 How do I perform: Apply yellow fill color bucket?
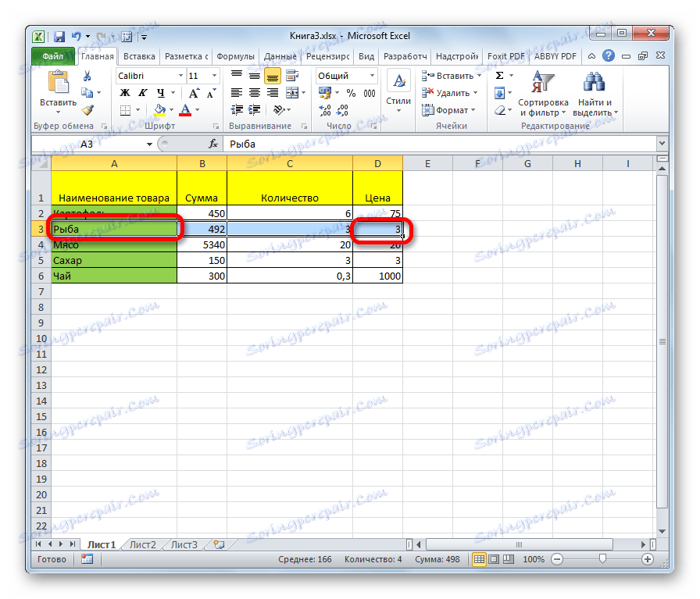point(159,110)
